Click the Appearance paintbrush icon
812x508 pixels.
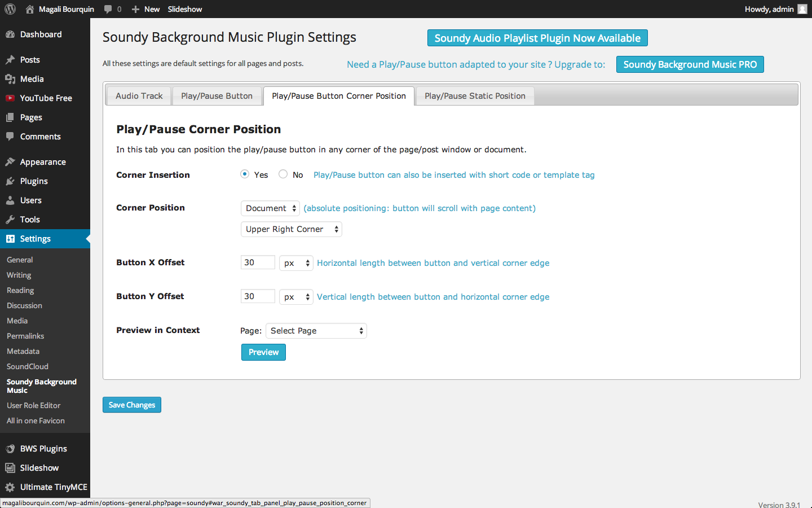[x=10, y=162]
